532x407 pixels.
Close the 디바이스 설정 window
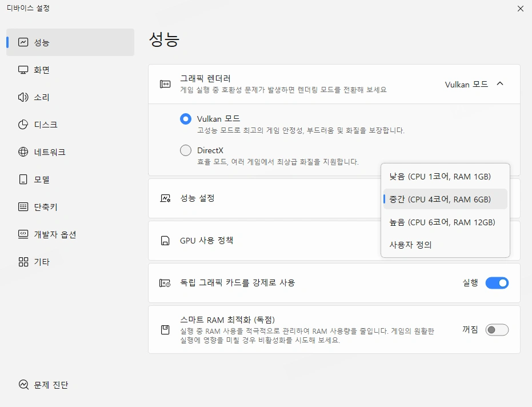(521, 9)
